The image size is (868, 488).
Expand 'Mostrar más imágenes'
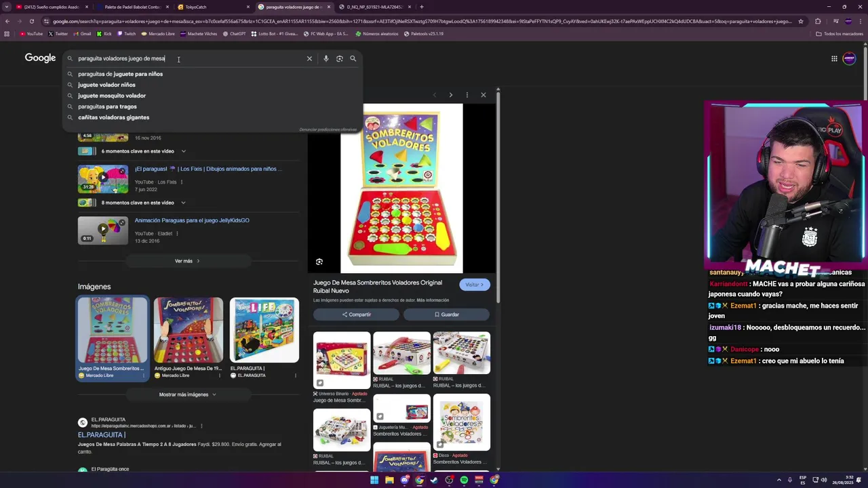point(187,394)
